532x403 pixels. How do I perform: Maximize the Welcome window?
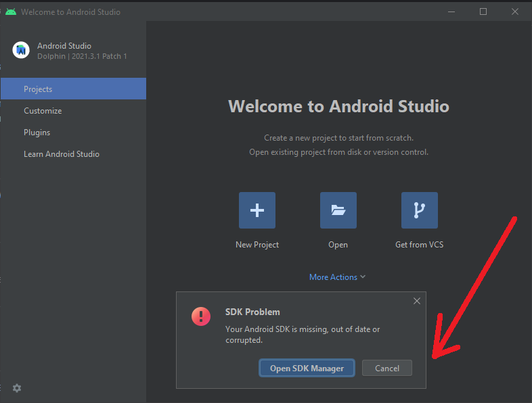[483, 12]
